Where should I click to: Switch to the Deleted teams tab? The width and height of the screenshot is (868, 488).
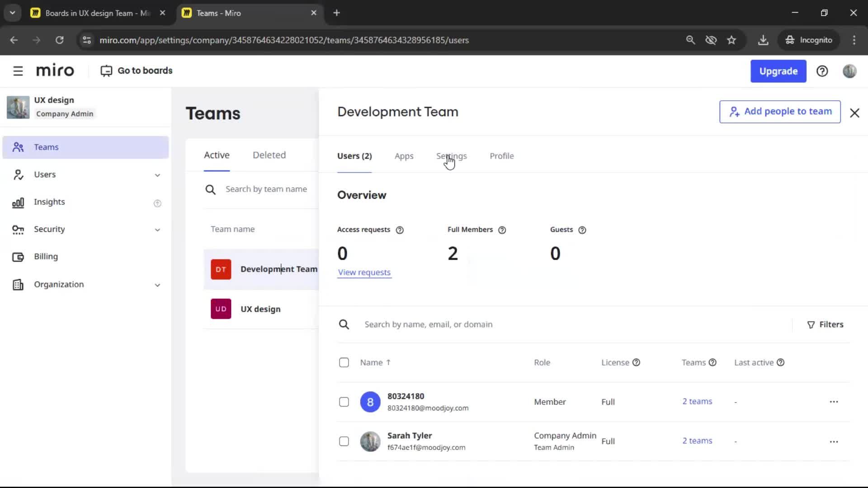269,155
